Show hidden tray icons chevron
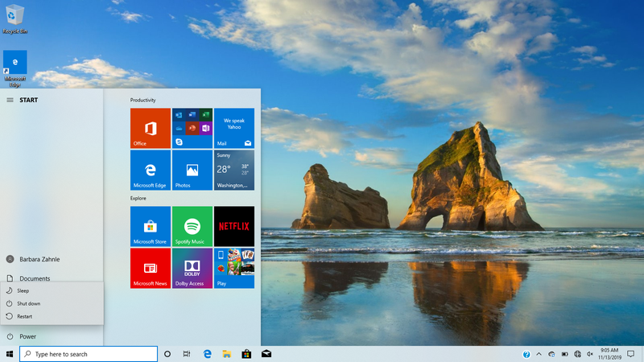The height and width of the screenshot is (362, 644). point(539,354)
